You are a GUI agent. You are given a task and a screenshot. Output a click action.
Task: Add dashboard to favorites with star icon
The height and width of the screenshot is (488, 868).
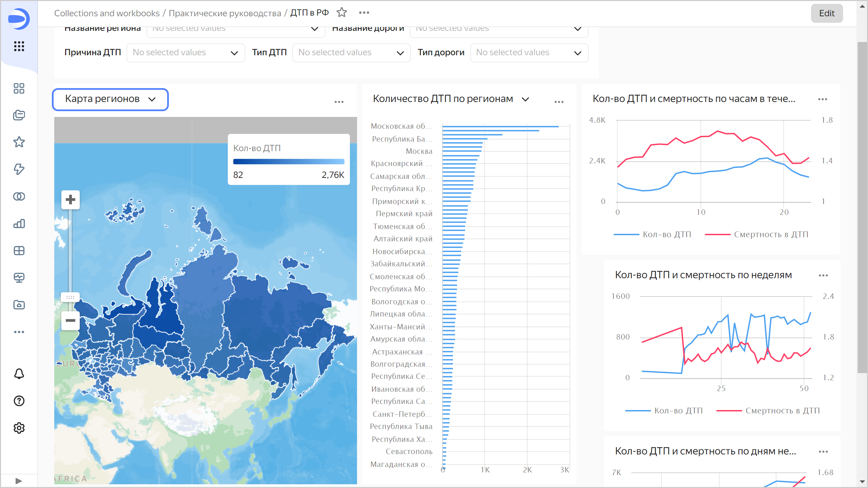pos(341,13)
